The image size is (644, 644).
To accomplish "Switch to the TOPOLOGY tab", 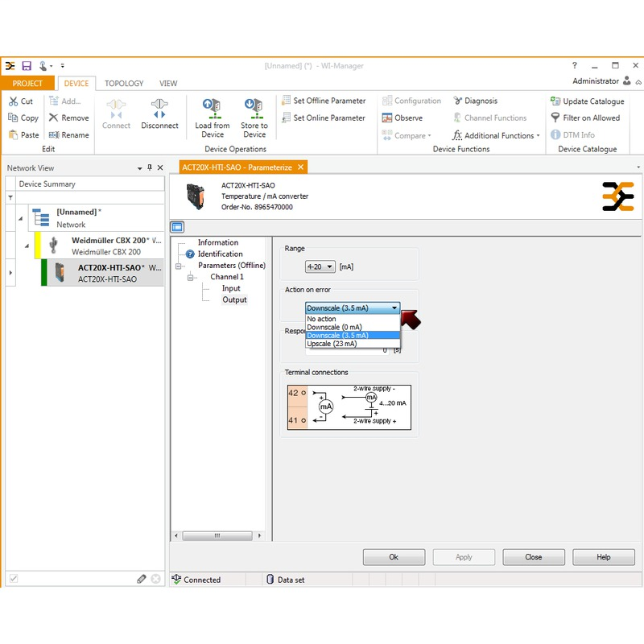I will [124, 84].
